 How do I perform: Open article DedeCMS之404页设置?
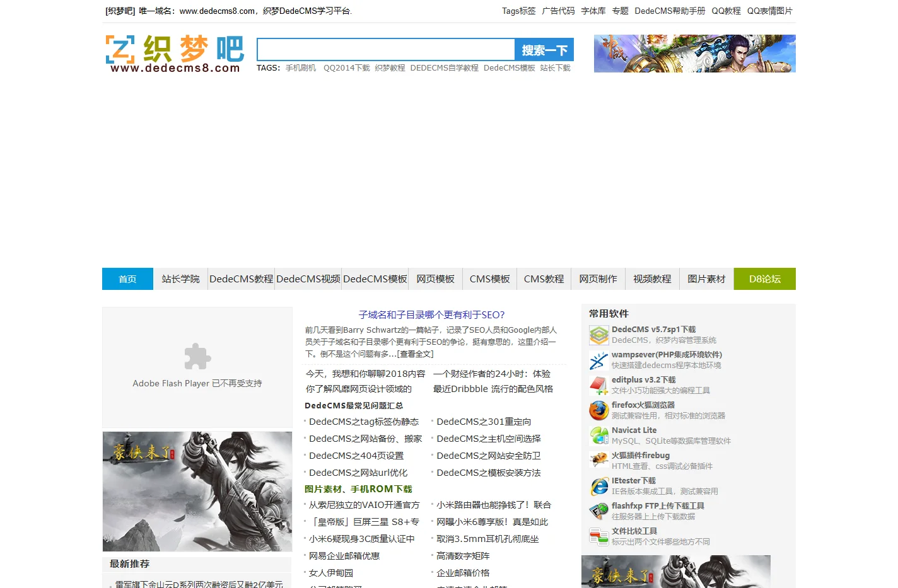click(356, 456)
